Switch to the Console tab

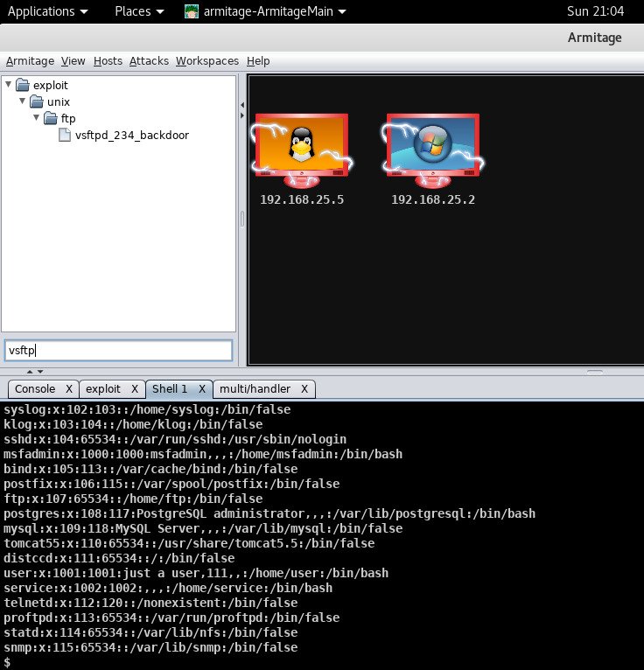[x=35, y=389]
